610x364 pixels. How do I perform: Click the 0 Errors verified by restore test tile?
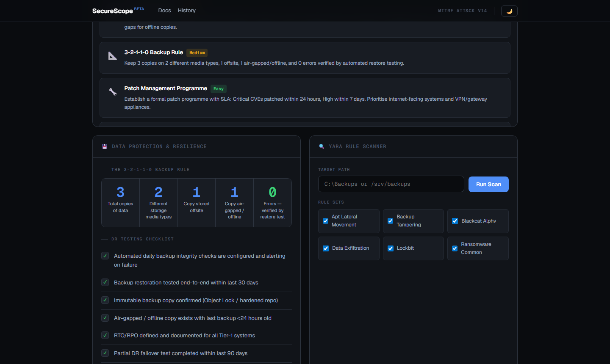coord(273,203)
